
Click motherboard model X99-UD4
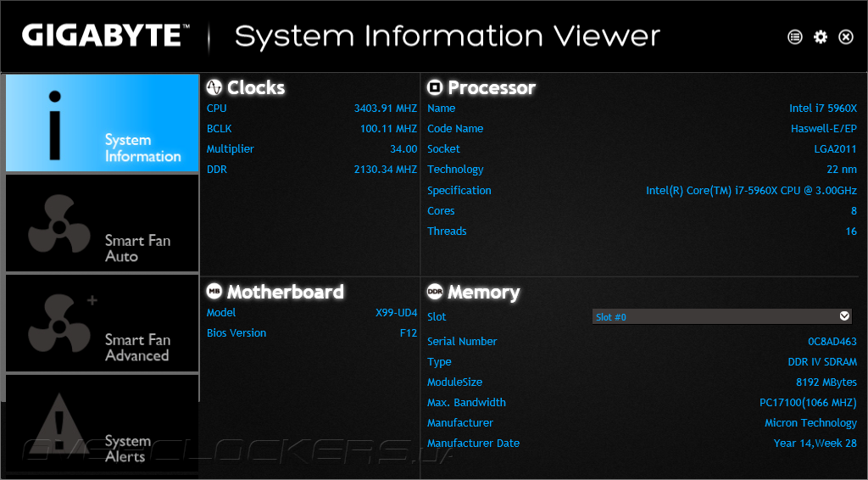397,313
